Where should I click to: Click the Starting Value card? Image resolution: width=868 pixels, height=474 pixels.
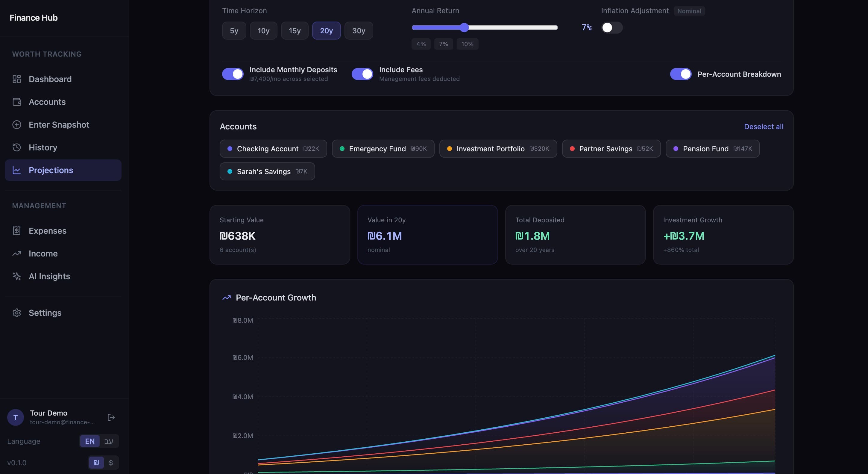pyautogui.click(x=280, y=235)
